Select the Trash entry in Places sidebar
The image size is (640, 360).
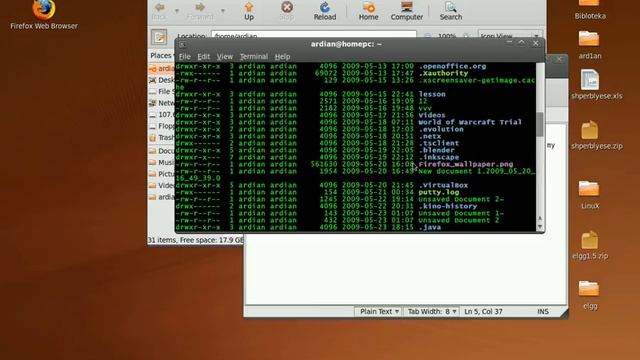click(x=162, y=138)
